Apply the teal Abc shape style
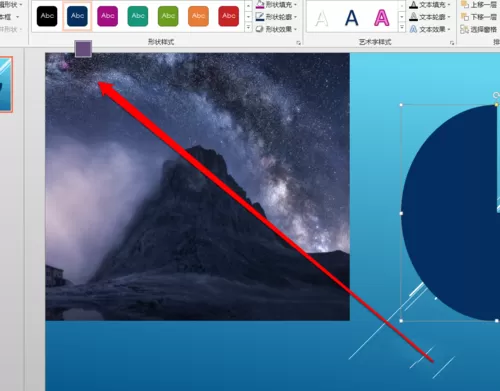 click(138, 16)
